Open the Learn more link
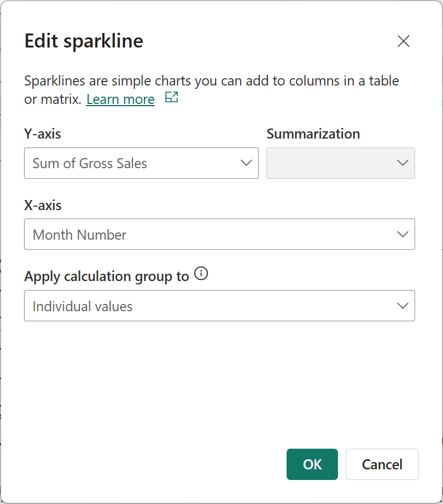The width and height of the screenshot is (443, 504). 120,99
